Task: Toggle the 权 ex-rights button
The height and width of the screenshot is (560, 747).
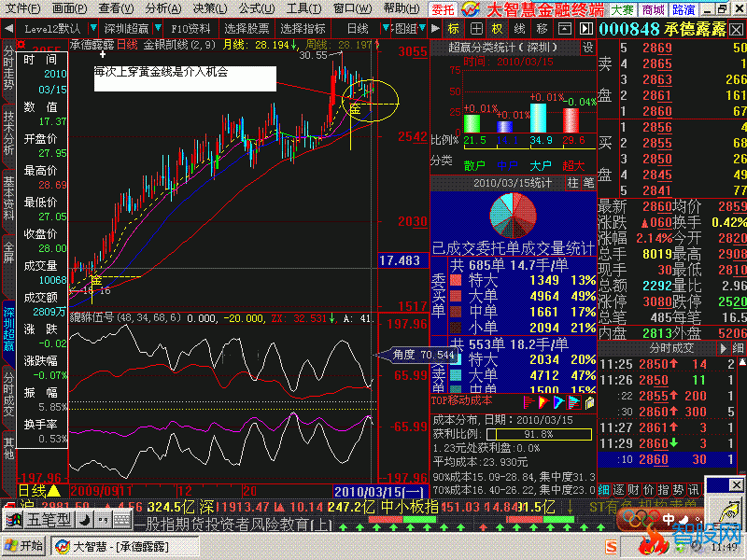Action: (x=498, y=29)
